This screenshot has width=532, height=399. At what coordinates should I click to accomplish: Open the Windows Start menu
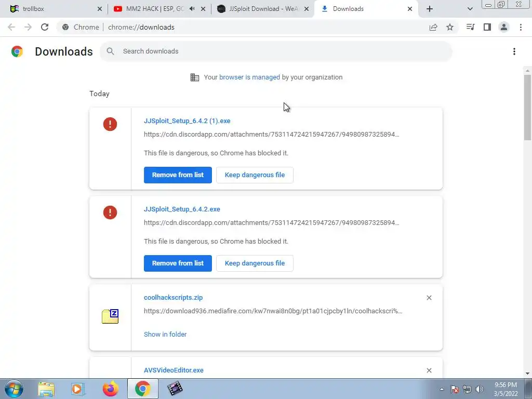click(x=14, y=389)
